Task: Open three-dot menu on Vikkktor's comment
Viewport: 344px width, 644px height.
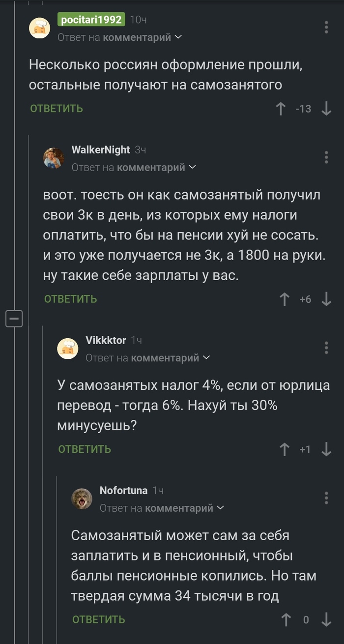Action: click(x=326, y=348)
